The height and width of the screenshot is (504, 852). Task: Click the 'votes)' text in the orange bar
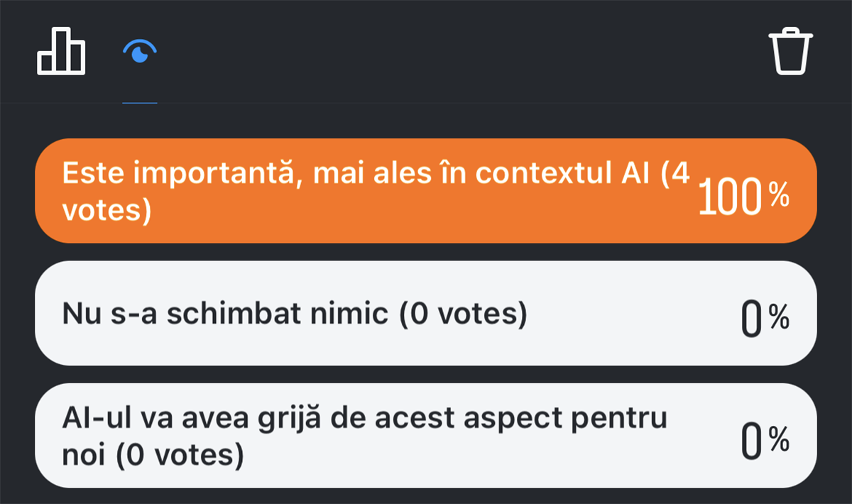click(106, 212)
